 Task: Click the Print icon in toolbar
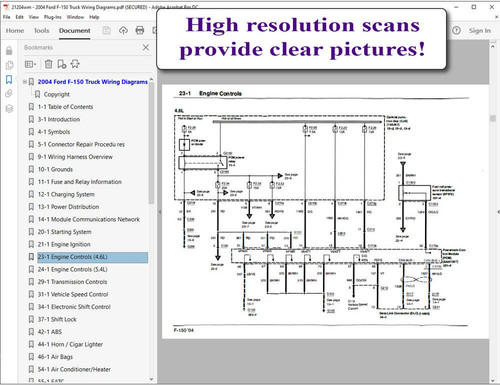pyautogui.click(x=140, y=31)
